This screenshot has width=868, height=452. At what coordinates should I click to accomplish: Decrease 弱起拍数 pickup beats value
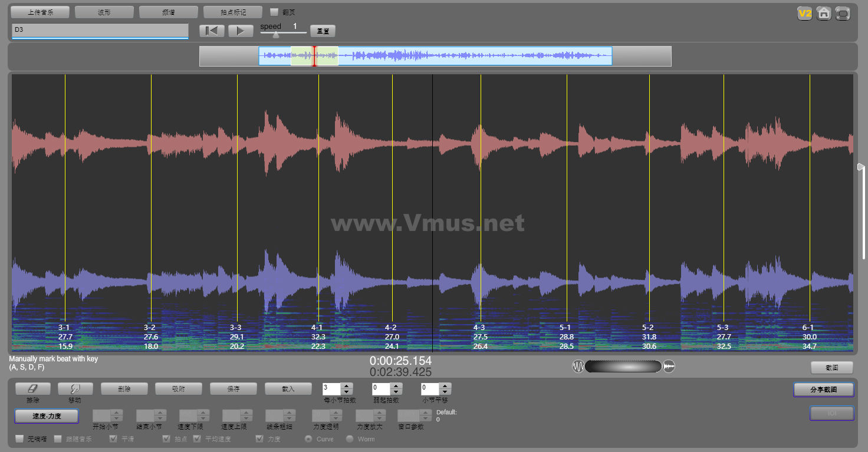[x=396, y=392]
